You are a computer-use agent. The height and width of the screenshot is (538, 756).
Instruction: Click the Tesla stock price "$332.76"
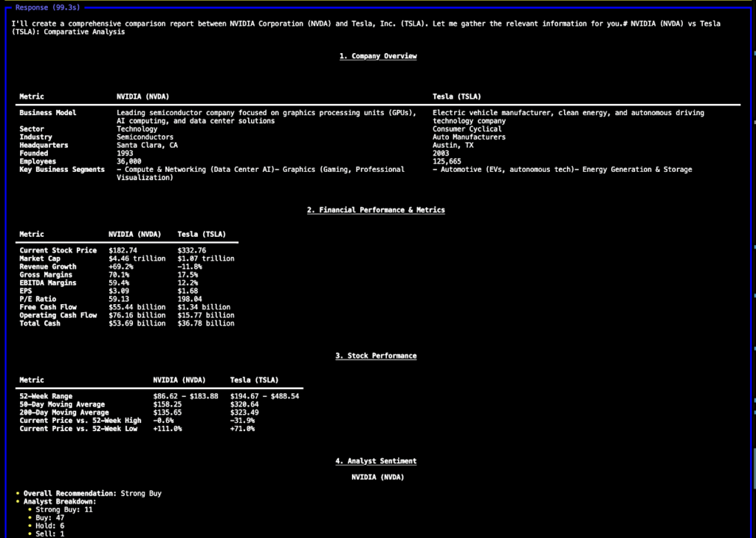coord(192,251)
